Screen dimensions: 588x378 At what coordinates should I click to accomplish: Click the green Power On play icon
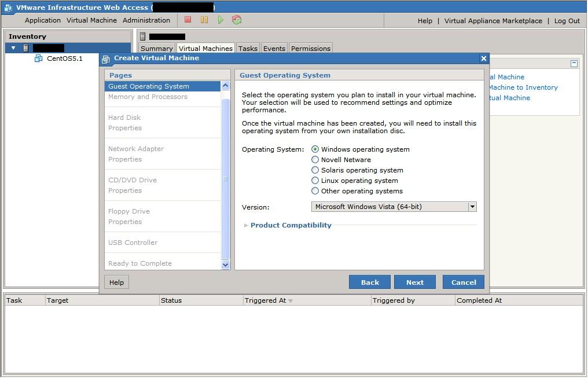click(x=220, y=20)
